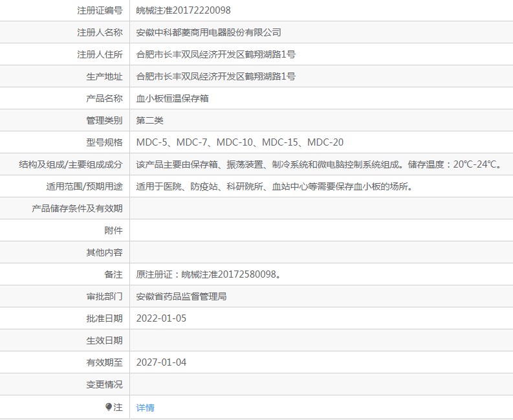
Task: Click the lightbulb icon beside 注
Action: tap(109, 407)
